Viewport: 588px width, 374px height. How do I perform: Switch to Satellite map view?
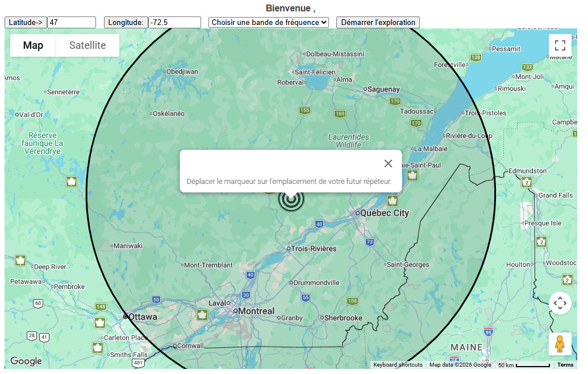87,45
